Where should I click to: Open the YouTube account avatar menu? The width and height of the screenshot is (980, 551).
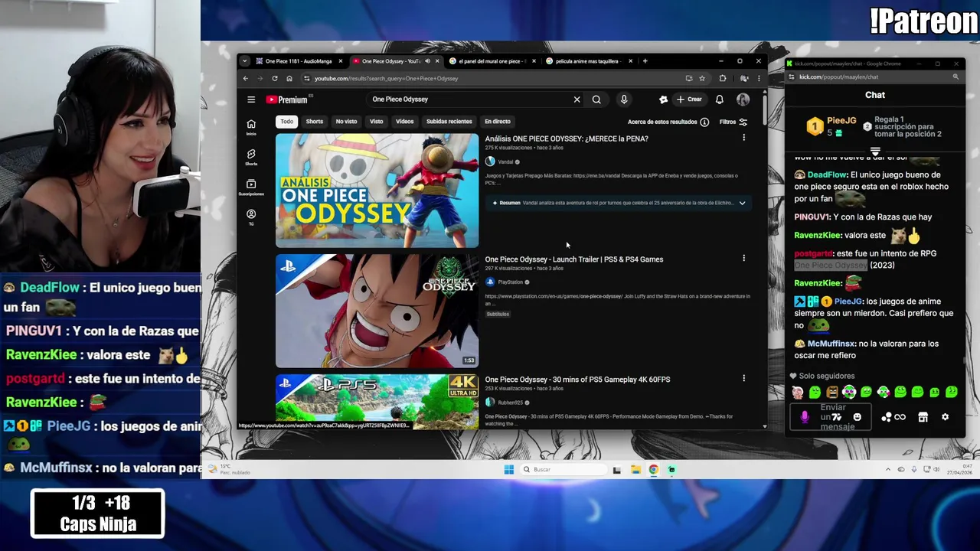pos(743,99)
